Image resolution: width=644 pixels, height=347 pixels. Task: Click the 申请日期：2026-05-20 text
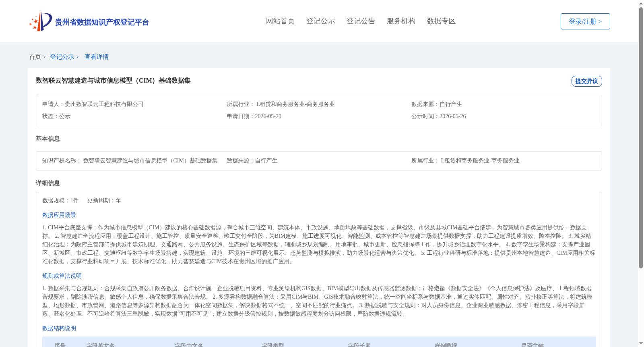pos(254,116)
